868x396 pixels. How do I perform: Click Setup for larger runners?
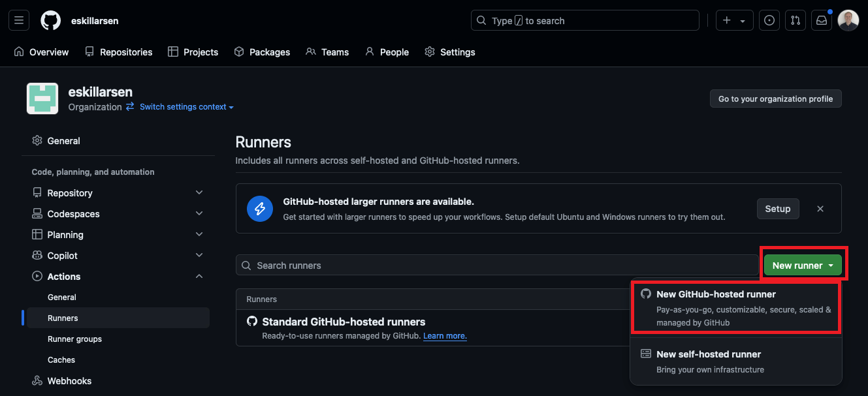[x=777, y=209]
